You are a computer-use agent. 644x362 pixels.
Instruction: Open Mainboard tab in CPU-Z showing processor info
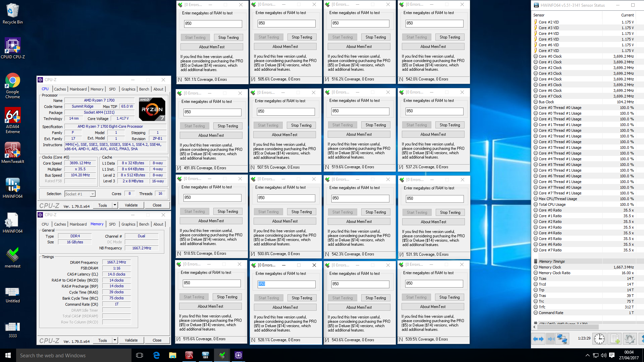[x=78, y=89]
